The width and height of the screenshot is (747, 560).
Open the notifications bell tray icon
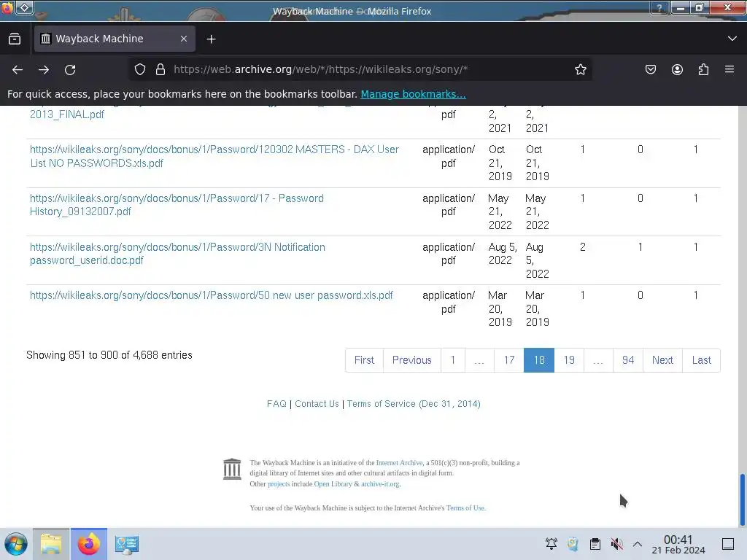[x=551, y=544]
